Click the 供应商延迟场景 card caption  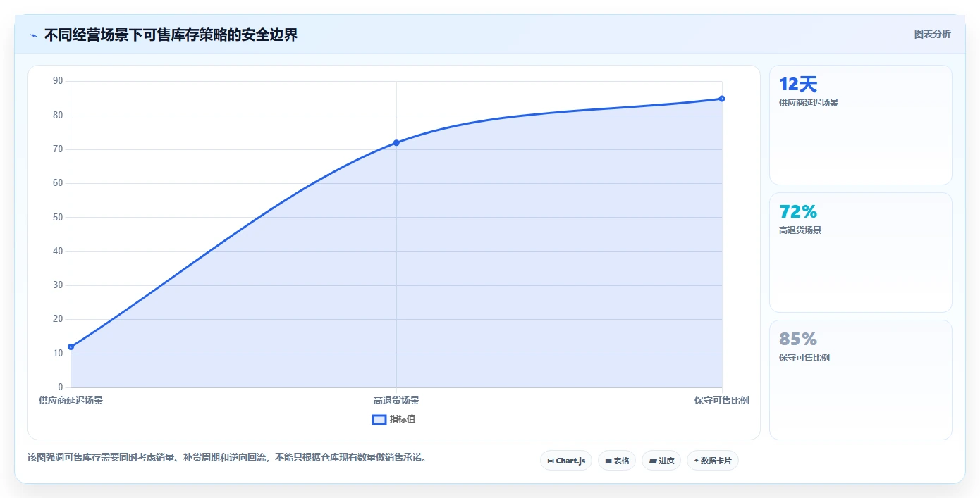click(809, 103)
